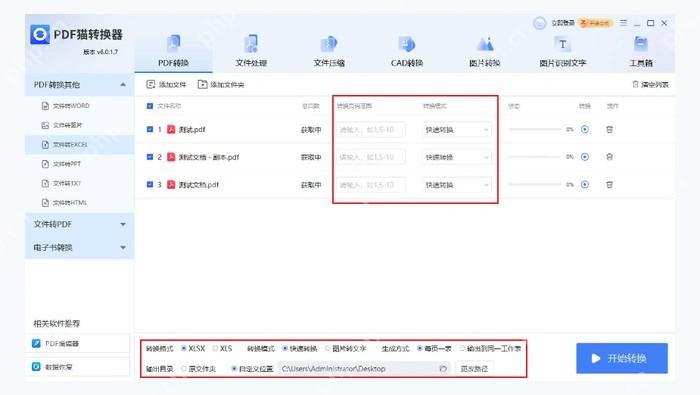Click the 添加文件夹 button
This screenshot has width=700, height=395.
coord(221,84)
